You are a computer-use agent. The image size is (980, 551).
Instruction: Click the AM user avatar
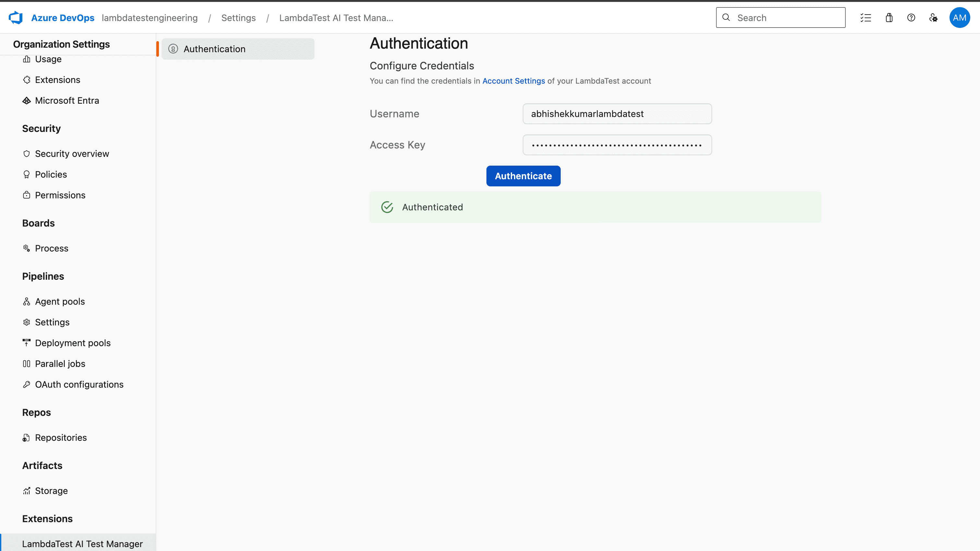click(x=960, y=18)
